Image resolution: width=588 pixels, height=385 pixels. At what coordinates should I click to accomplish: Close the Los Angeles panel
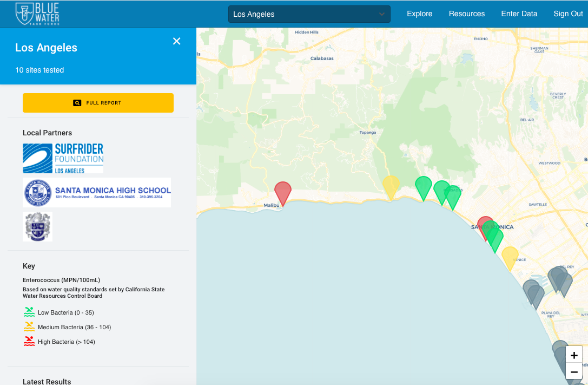coord(176,41)
